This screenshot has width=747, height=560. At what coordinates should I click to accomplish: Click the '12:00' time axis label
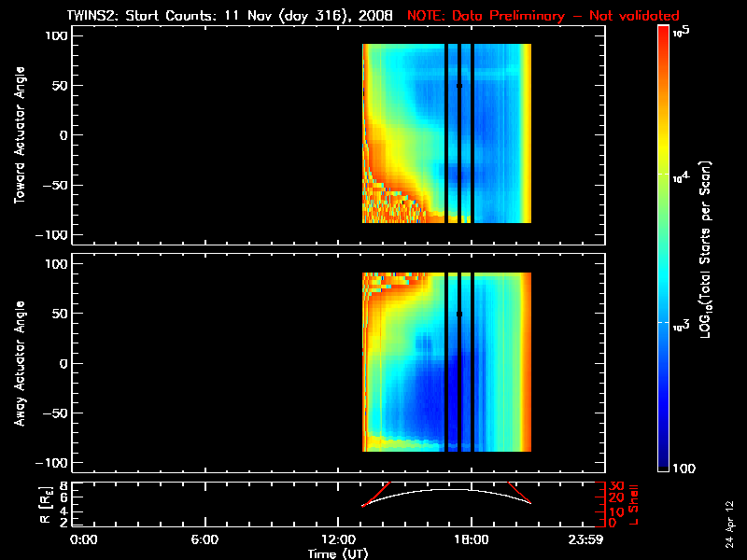coord(338,539)
